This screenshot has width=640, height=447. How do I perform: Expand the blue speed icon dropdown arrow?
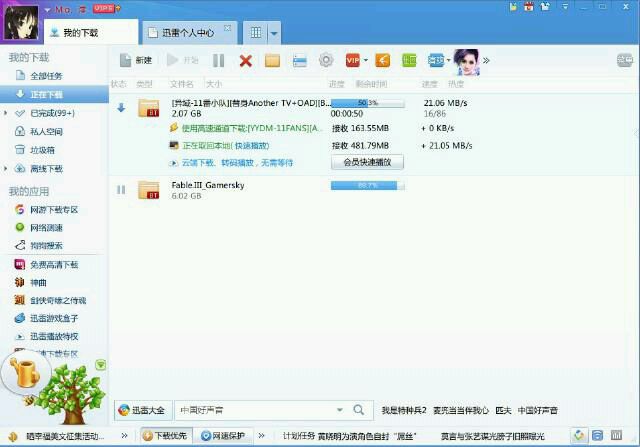(449, 60)
